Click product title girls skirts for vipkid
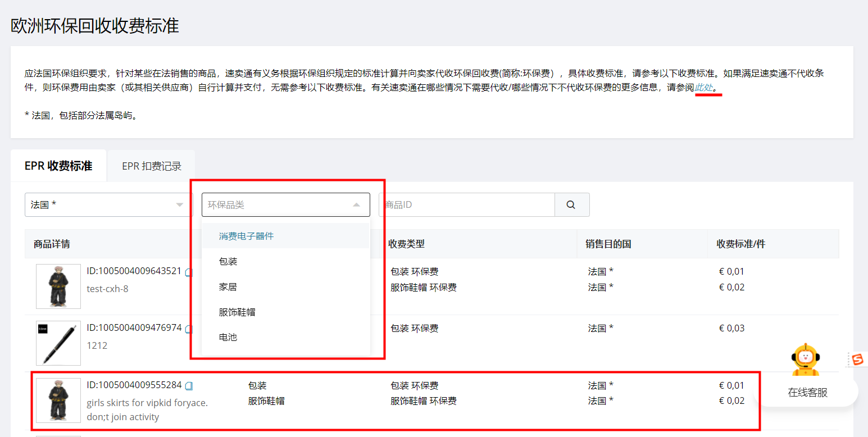 click(147, 410)
